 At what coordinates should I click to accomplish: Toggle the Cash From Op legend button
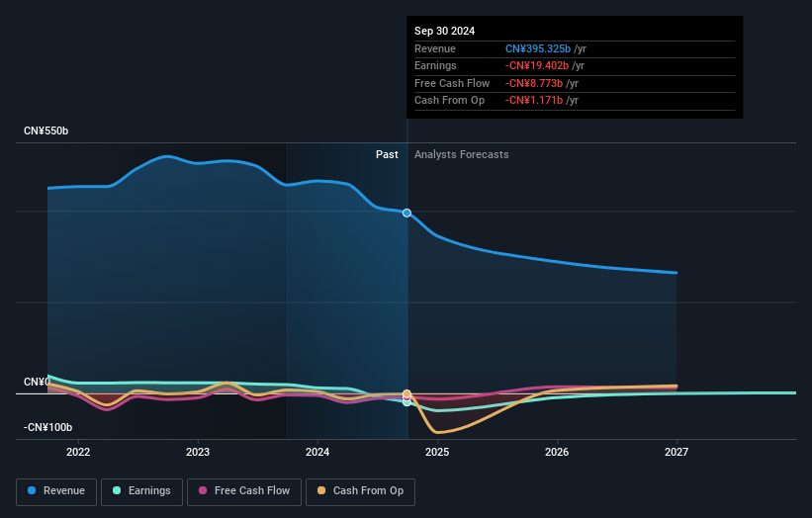(x=360, y=491)
